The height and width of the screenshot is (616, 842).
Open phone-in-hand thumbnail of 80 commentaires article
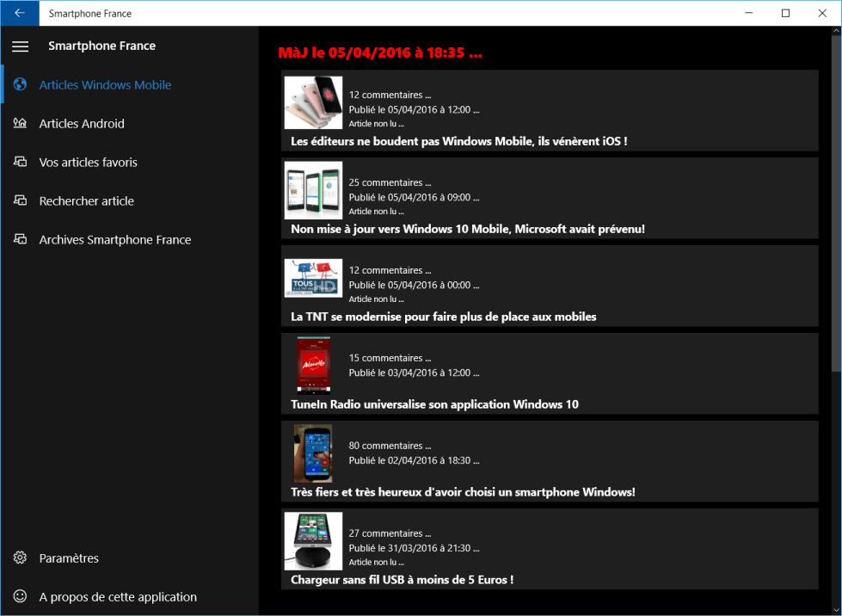tap(313, 453)
